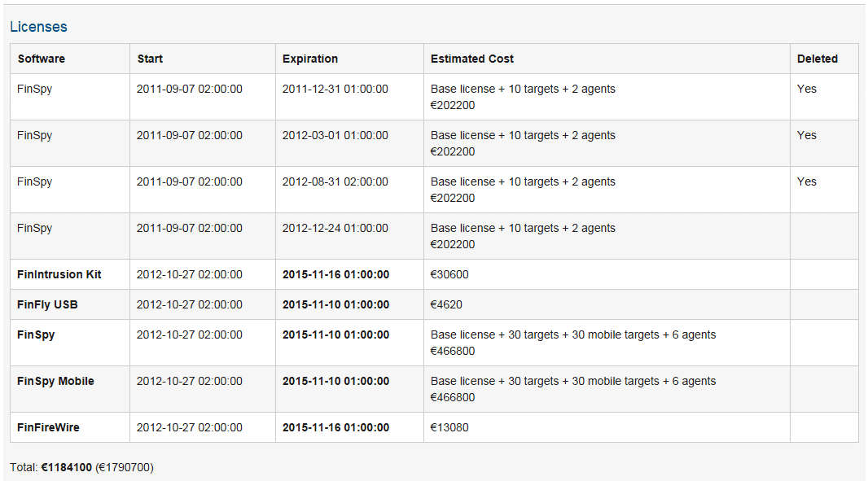Click expiration date 2012-08-31 02:00:00

[335, 181]
